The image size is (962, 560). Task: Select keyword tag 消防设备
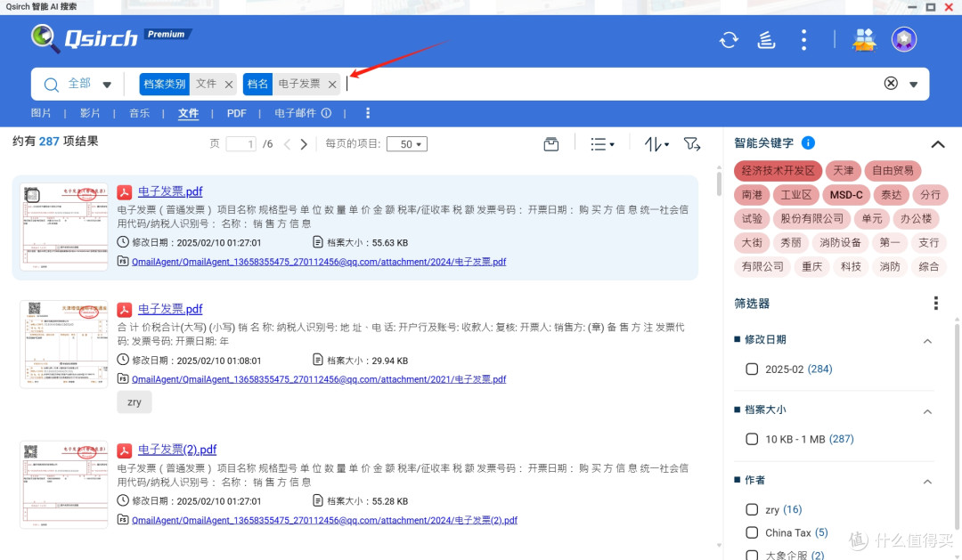[x=840, y=242]
